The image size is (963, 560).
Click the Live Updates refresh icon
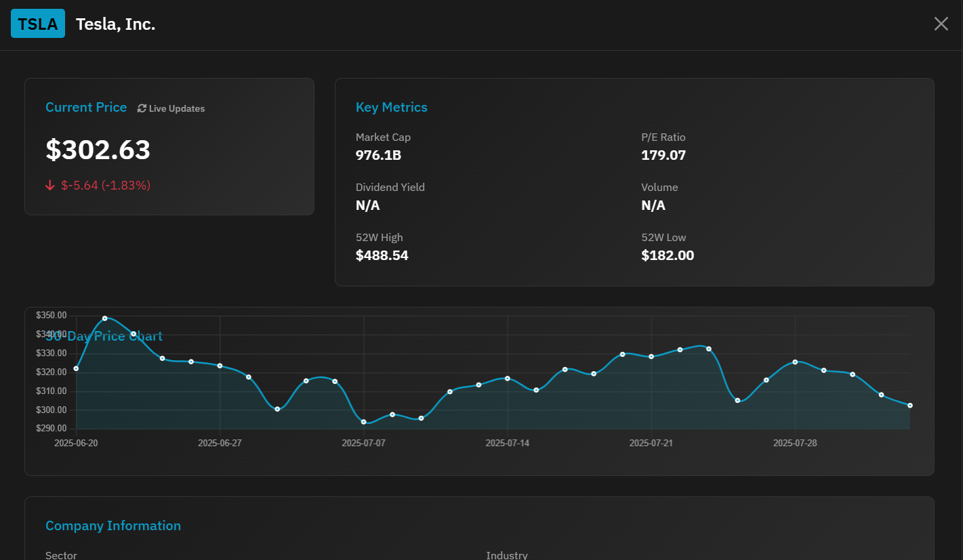pos(142,108)
